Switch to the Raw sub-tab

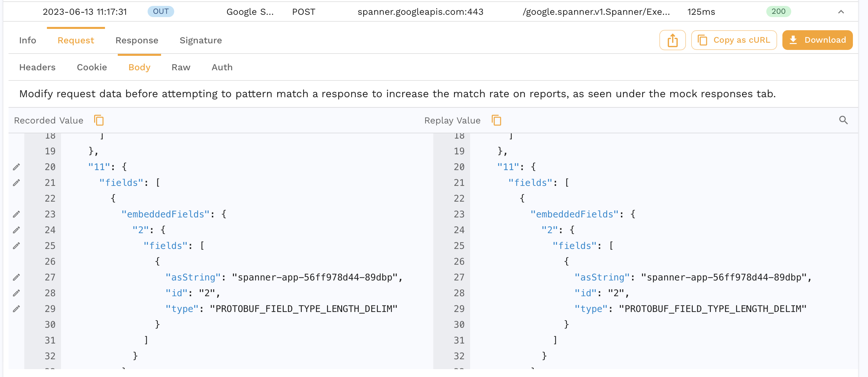pos(181,67)
